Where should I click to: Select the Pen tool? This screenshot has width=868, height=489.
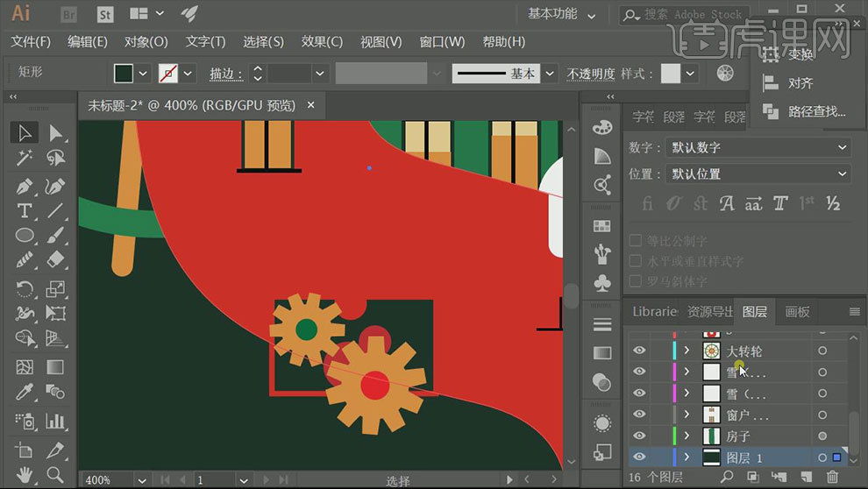coord(25,186)
